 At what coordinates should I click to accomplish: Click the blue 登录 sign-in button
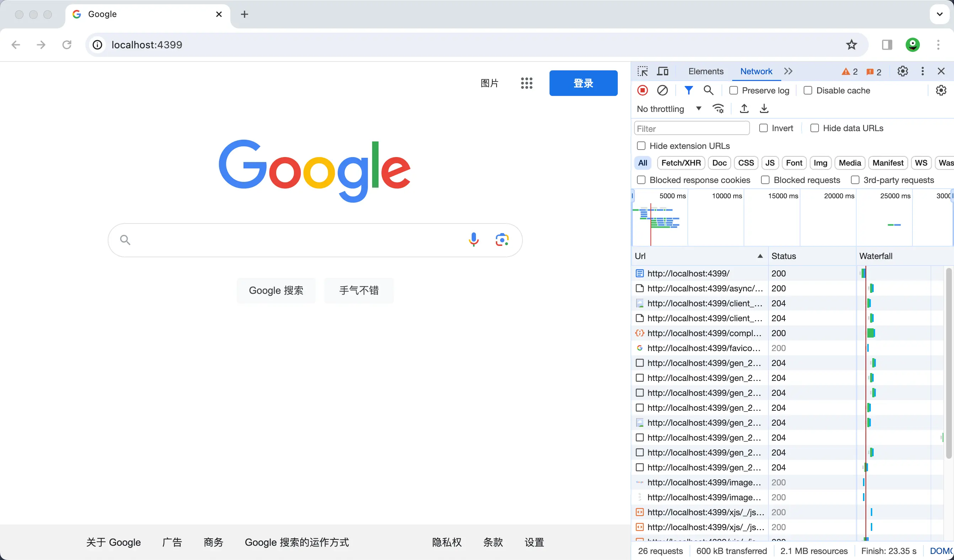pos(583,83)
